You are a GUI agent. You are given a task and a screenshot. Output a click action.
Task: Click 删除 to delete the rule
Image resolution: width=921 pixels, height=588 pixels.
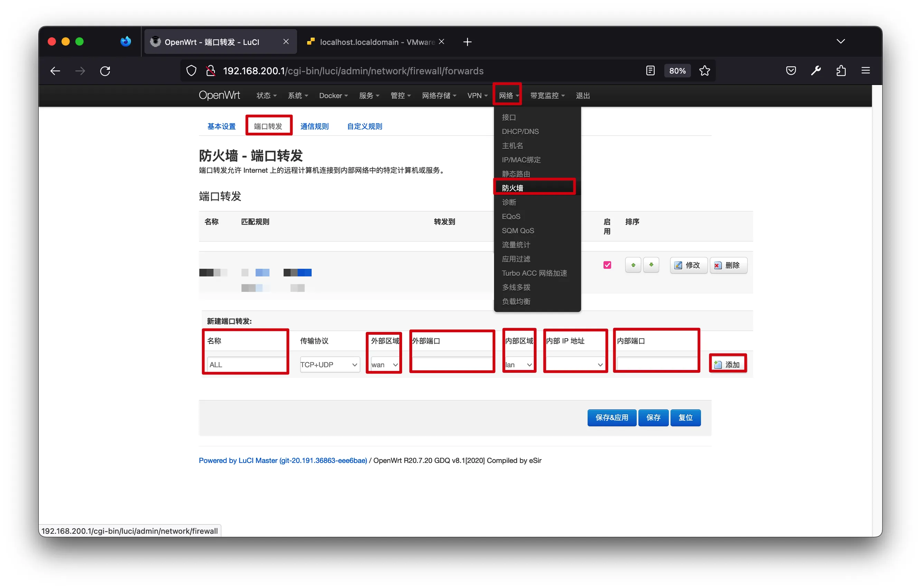pos(728,266)
